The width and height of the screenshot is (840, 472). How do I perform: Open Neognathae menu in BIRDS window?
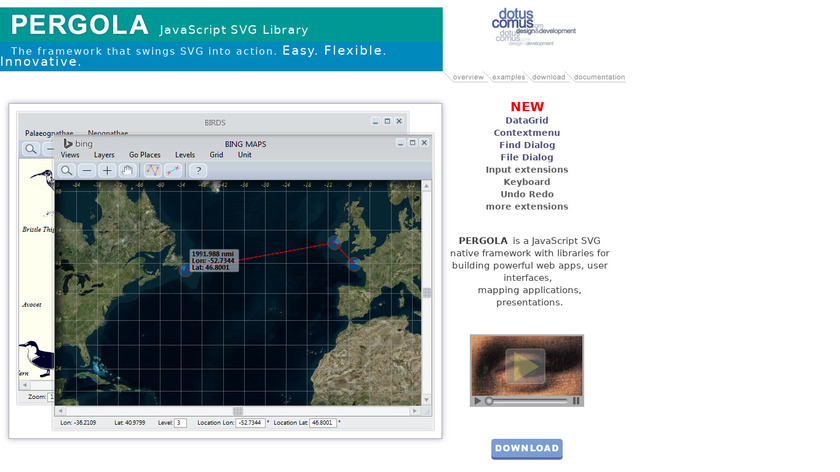(108, 133)
